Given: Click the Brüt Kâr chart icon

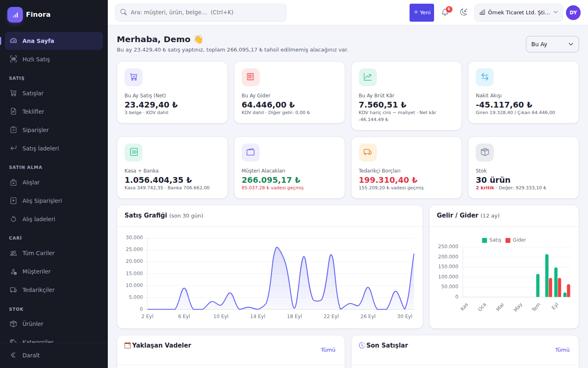Looking at the screenshot, I should pyautogui.click(x=367, y=77).
